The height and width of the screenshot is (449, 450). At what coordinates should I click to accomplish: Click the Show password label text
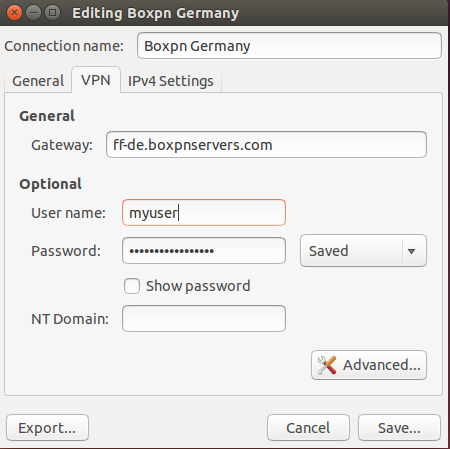pyautogui.click(x=198, y=286)
